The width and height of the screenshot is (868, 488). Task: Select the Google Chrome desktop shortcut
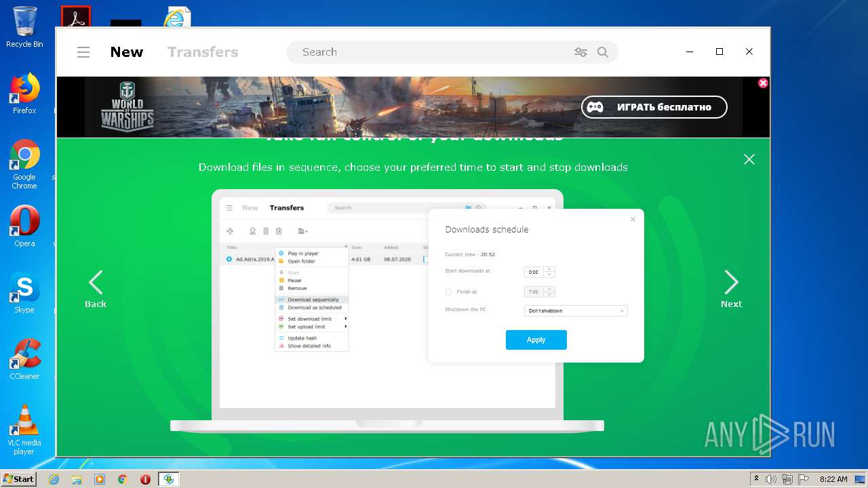point(24,165)
